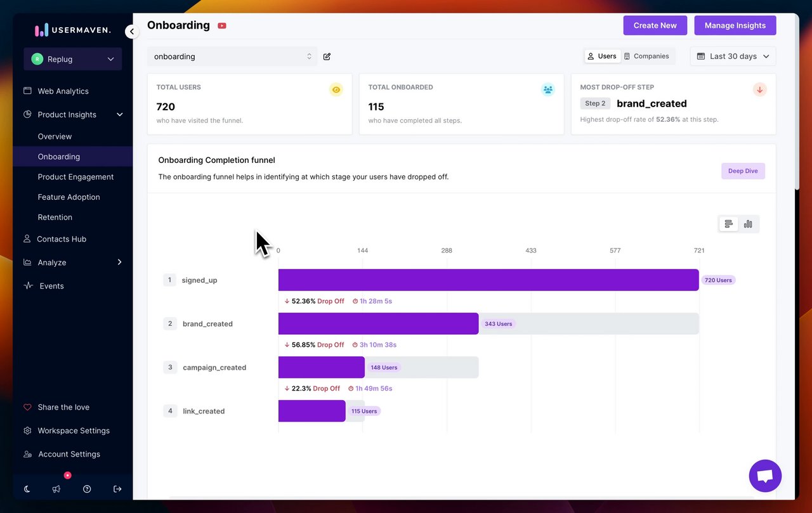
Task: Switch to Companies view
Action: (x=646, y=56)
